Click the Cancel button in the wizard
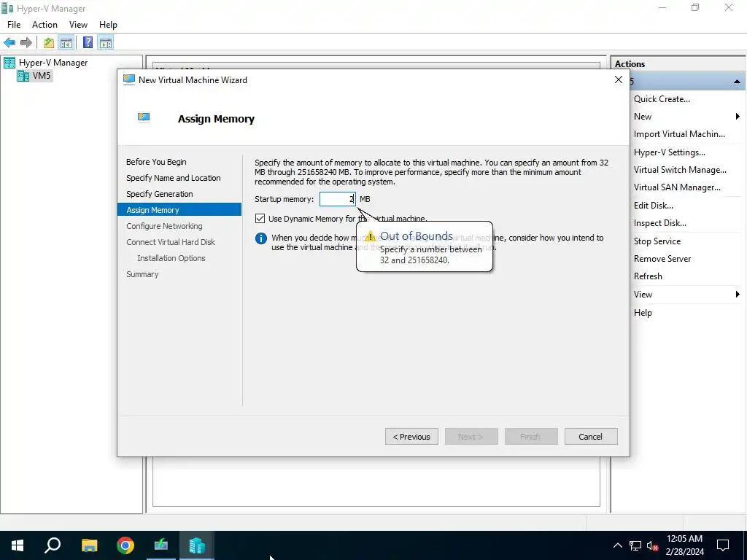This screenshot has height=560, width=747. click(x=591, y=437)
